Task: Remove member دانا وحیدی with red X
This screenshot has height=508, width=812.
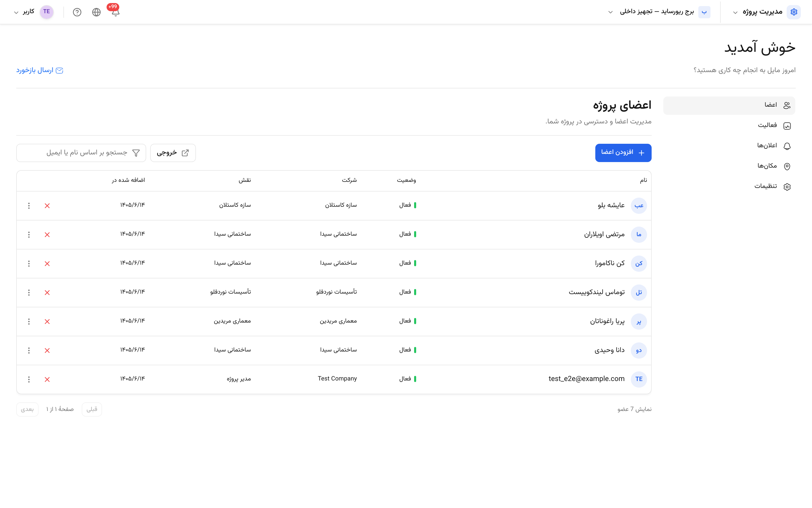Action: [x=47, y=351]
